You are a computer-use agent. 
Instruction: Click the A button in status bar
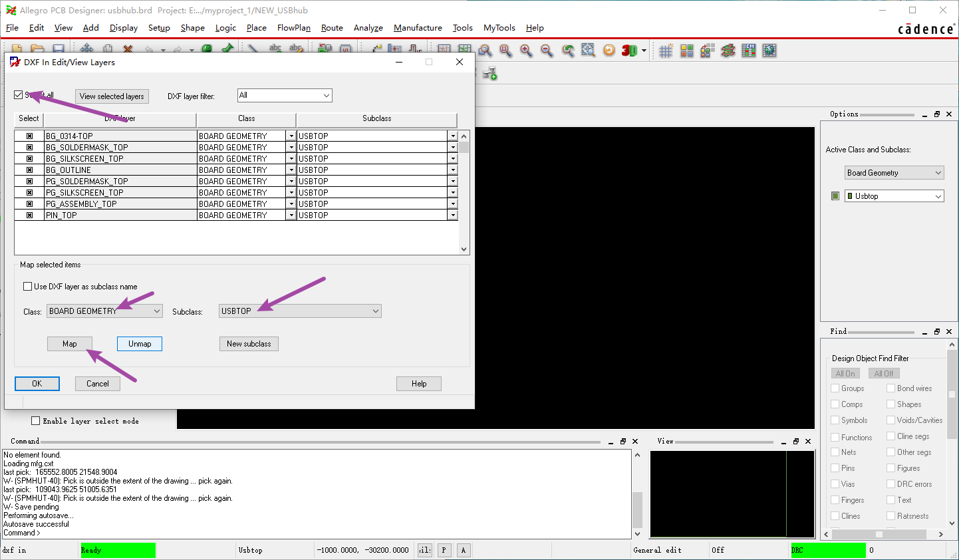point(464,550)
